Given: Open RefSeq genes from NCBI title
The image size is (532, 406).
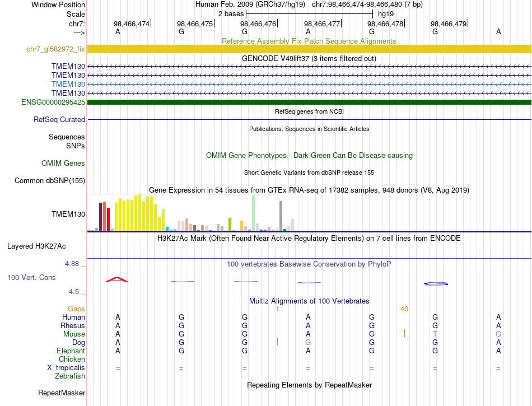Looking at the screenshot, I should point(309,111).
